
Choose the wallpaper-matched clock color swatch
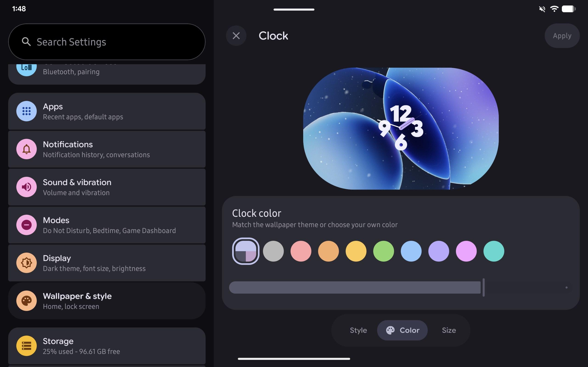pos(246,251)
